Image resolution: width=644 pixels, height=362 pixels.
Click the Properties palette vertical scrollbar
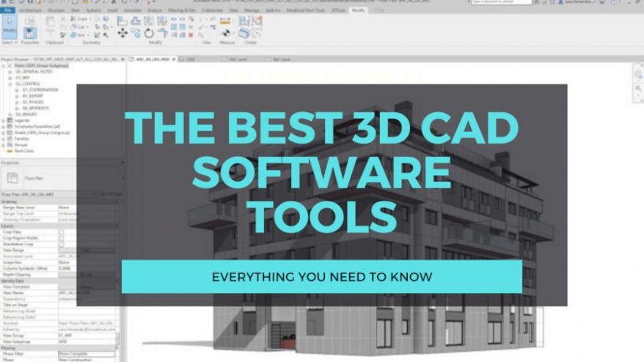(117, 339)
